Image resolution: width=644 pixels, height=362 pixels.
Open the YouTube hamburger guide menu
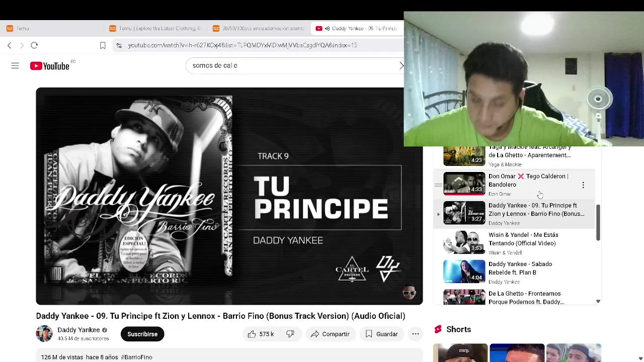15,66
